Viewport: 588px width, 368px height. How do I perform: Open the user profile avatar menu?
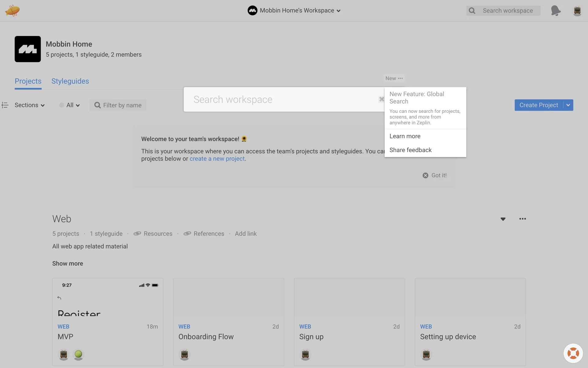coord(577,11)
